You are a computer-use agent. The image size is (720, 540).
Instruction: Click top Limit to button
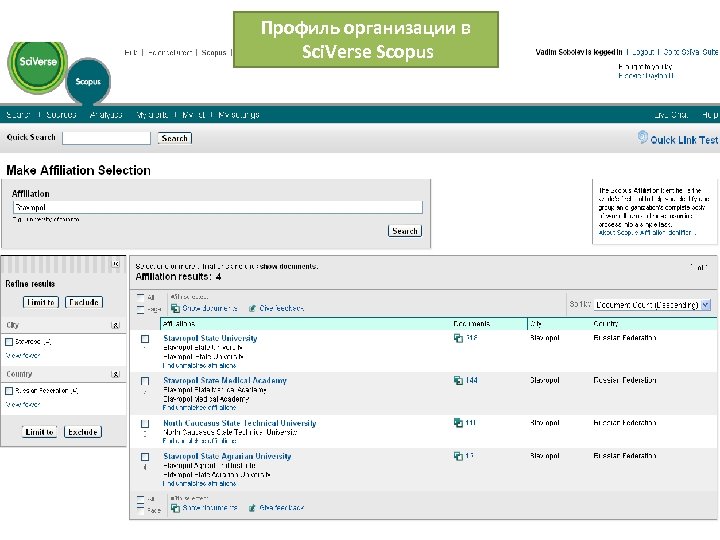tap(41, 303)
